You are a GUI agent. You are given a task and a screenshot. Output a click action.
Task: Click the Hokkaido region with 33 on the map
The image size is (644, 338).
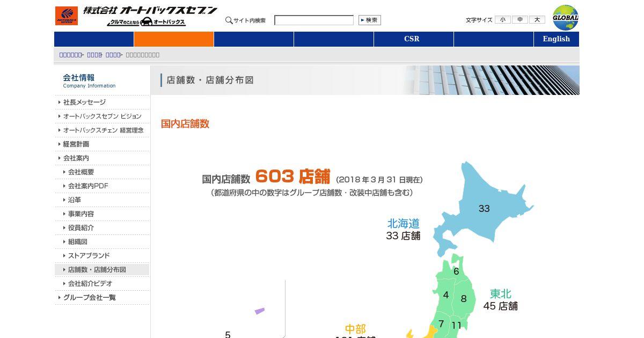[484, 209]
